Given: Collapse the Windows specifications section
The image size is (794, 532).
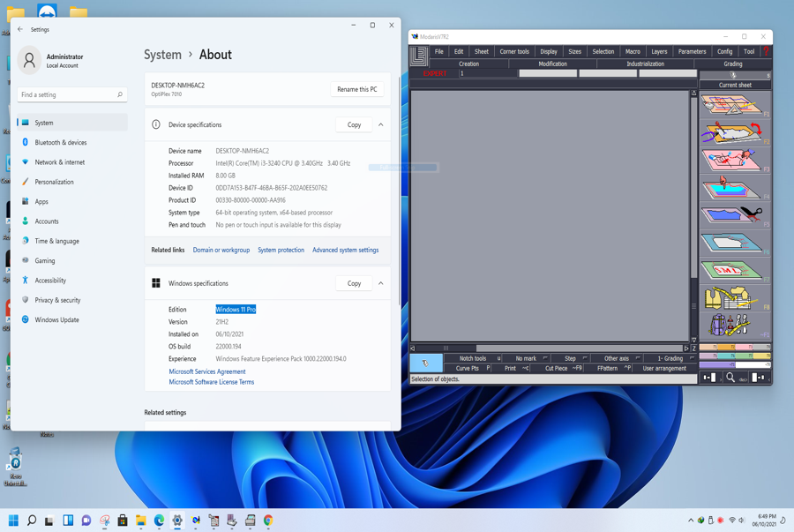Looking at the screenshot, I should [x=381, y=284].
